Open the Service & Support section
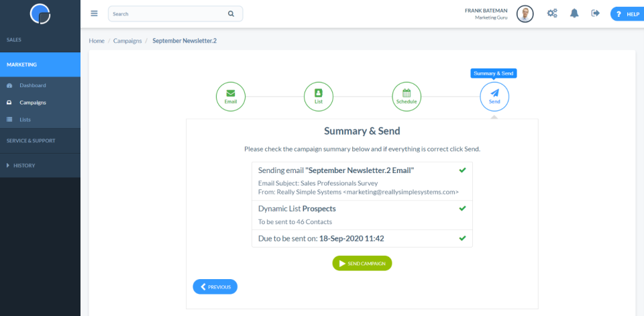Image resolution: width=644 pixels, height=316 pixels. click(40, 140)
